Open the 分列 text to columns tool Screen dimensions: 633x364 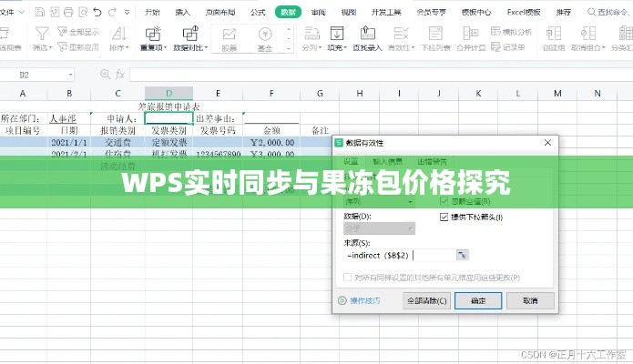coord(311,38)
